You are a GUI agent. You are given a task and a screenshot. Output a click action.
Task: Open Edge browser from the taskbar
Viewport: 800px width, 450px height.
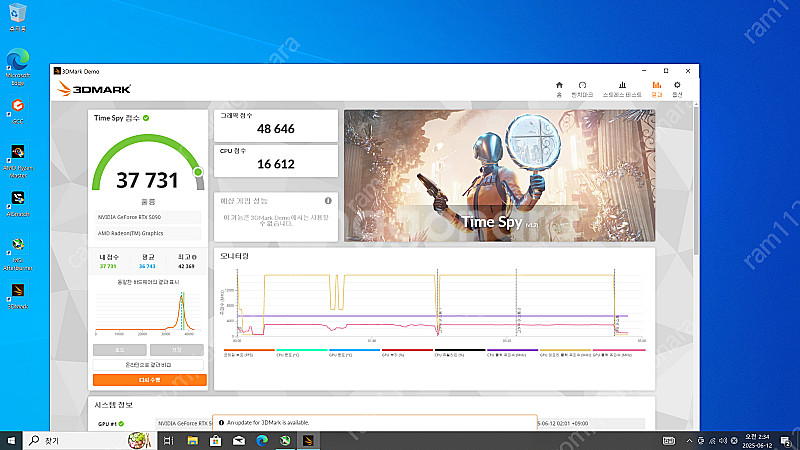[262, 440]
